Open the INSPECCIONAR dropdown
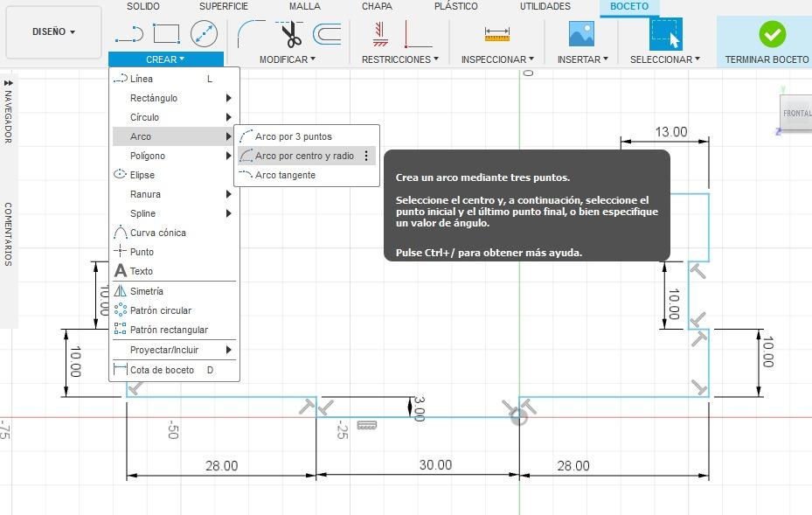 pyautogui.click(x=497, y=59)
